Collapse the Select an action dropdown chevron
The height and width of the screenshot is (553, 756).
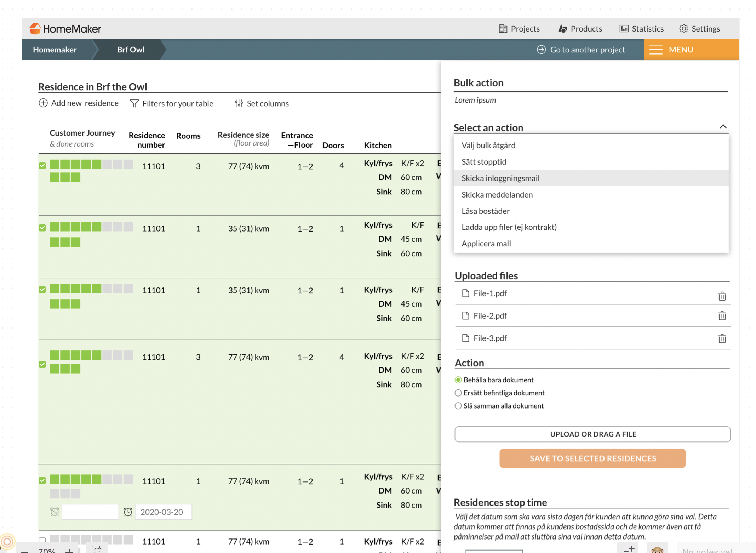coord(723,126)
